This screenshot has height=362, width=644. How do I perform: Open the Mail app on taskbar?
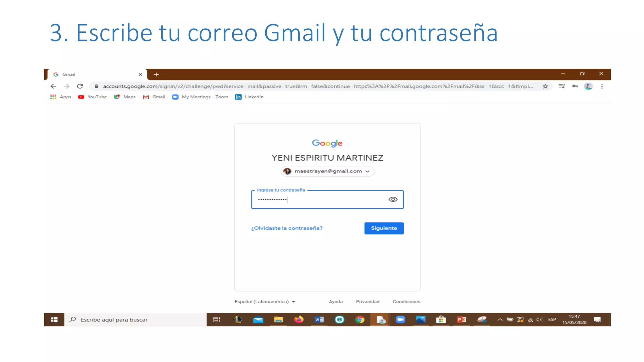click(258, 320)
